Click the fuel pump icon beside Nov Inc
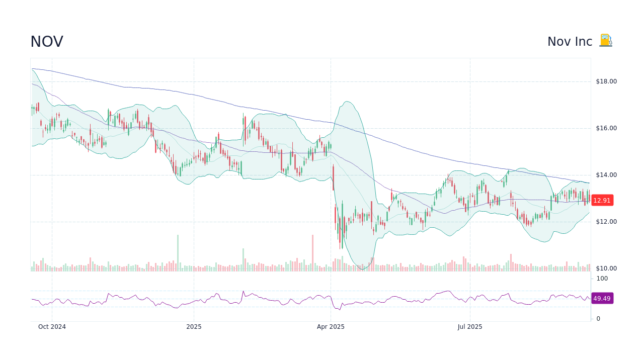Viewport: 644px width, 362px height. point(606,41)
